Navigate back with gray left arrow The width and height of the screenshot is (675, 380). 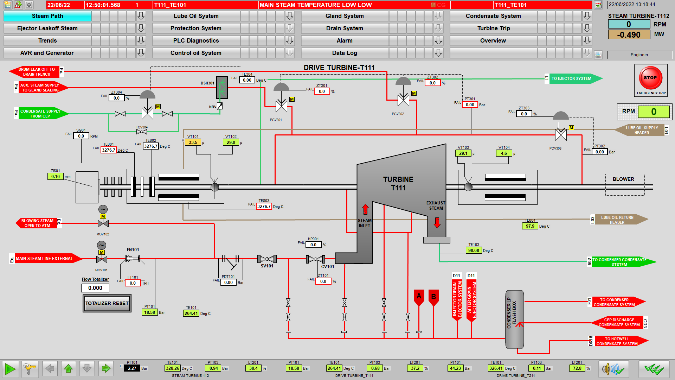pyautogui.click(x=50, y=368)
